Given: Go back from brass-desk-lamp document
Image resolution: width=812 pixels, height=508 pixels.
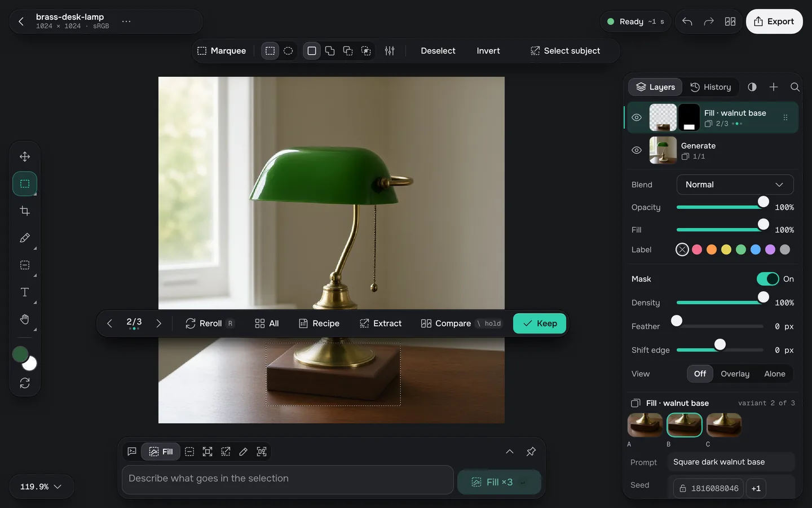Looking at the screenshot, I should click(x=21, y=21).
